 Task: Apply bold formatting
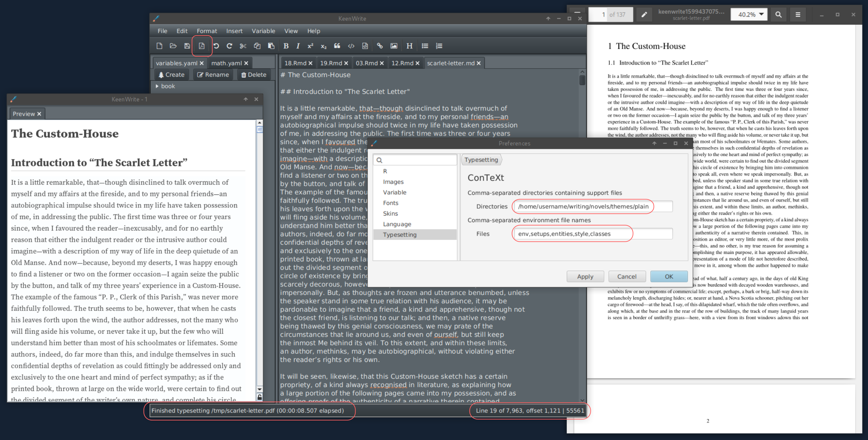pyautogui.click(x=286, y=46)
